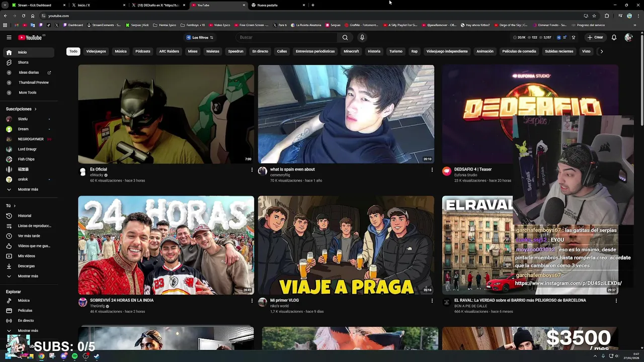Open the VIAJE A PRAGA video thumbnail
644x362 pixels.
(346, 245)
